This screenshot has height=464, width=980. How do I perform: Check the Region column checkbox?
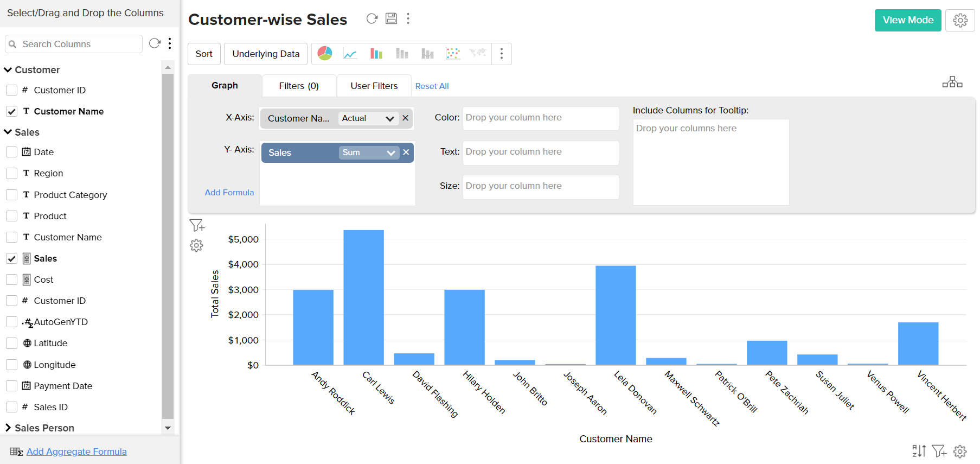tap(11, 173)
